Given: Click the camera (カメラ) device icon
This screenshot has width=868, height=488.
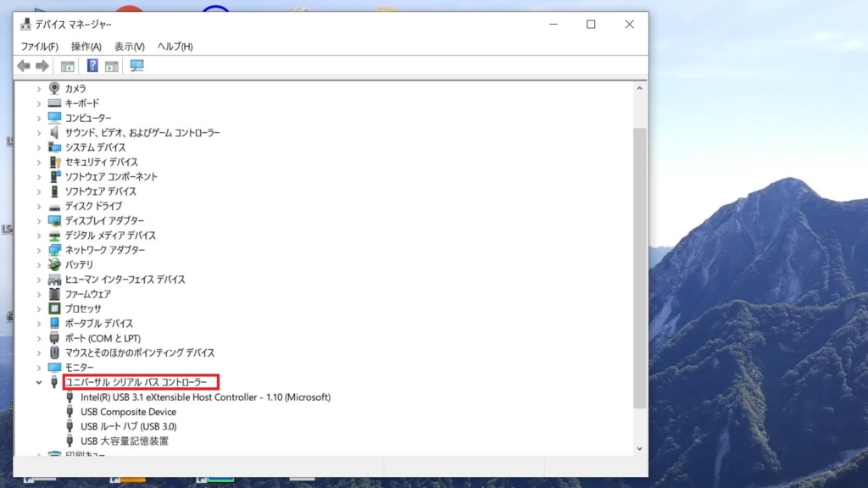Looking at the screenshot, I should tap(55, 88).
